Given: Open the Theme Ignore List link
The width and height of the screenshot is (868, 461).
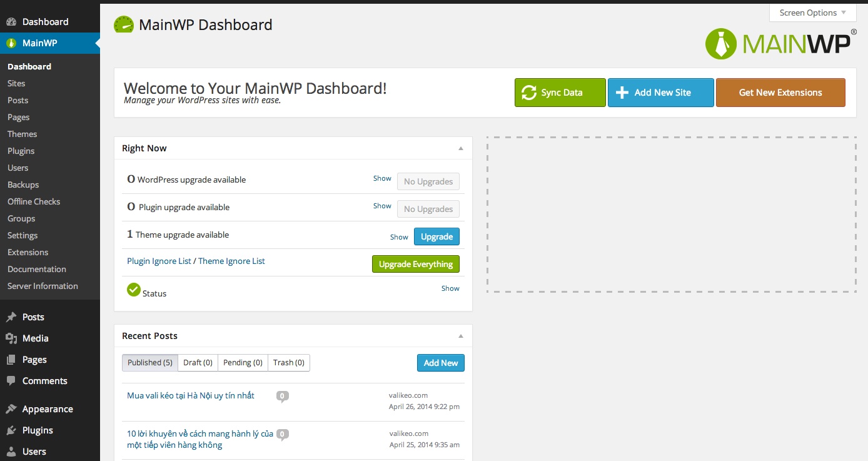Looking at the screenshot, I should tap(231, 261).
